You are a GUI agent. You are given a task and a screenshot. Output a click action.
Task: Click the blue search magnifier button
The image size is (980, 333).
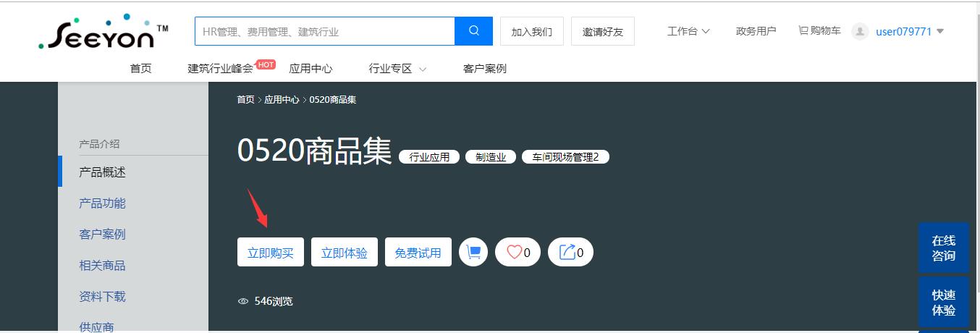pos(473,31)
